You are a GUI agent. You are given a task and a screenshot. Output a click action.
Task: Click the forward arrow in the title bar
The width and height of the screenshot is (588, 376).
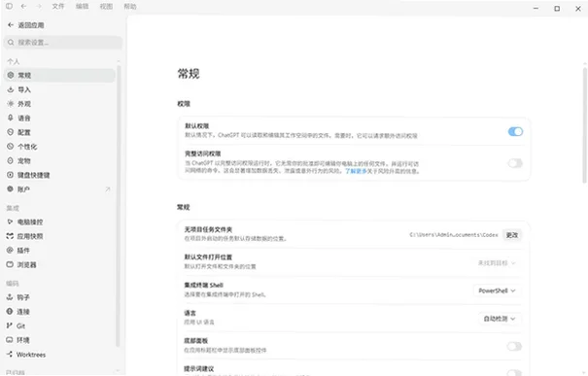(x=39, y=7)
